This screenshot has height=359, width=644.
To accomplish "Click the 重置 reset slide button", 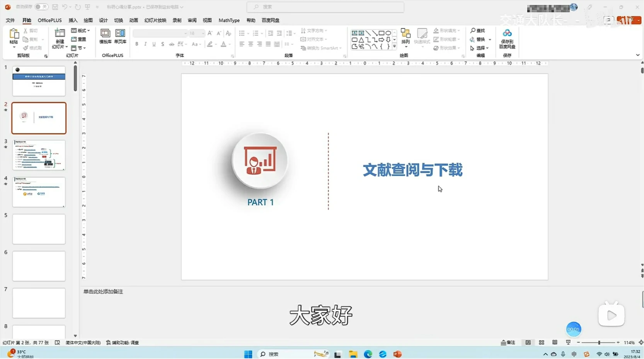I will [x=79, y=39].
